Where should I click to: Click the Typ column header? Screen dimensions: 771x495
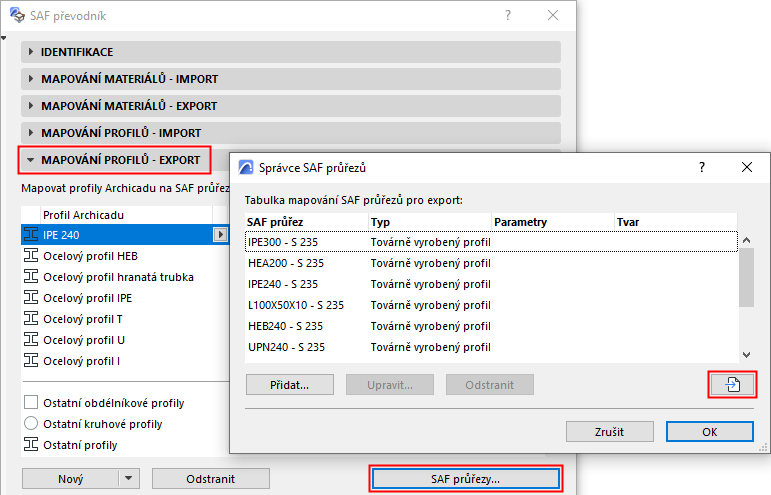click(430, 222)
